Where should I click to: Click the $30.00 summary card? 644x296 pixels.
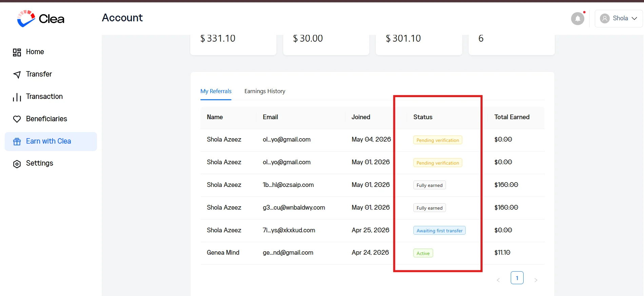click(326, 44)
